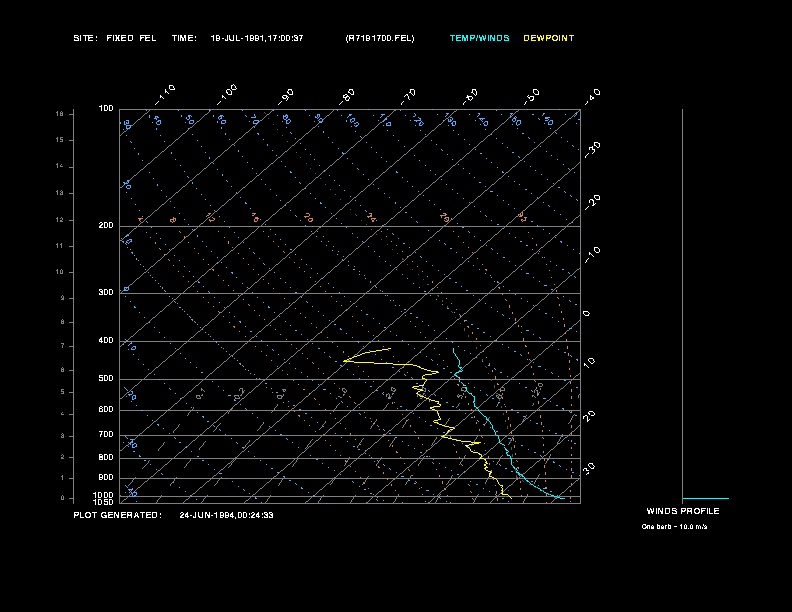This screenshot has width=792, height=612.
Task: Click the yellow DEWPOINT legend label
Action: (549, 38)
